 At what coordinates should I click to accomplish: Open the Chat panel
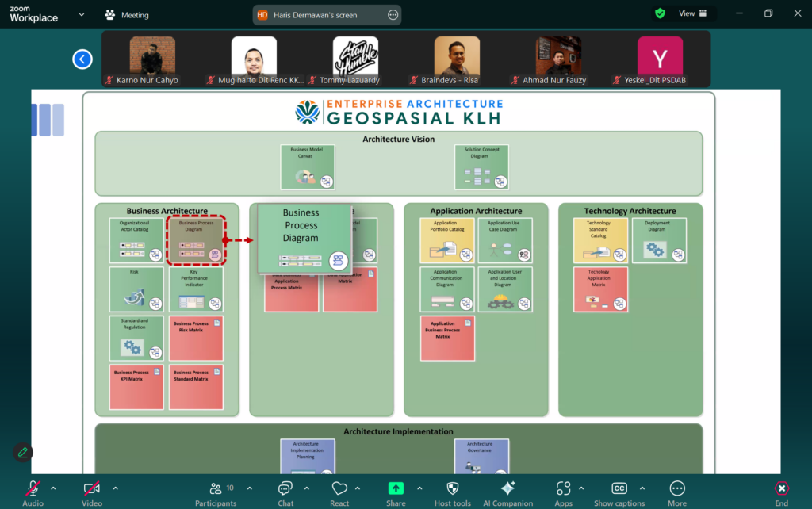[x=285, y=489]
